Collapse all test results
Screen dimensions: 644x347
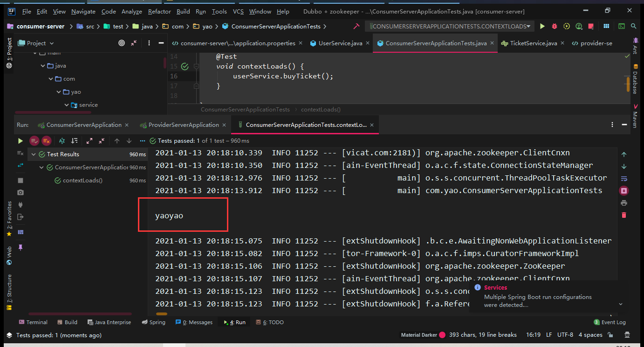[x=102, y=140]
